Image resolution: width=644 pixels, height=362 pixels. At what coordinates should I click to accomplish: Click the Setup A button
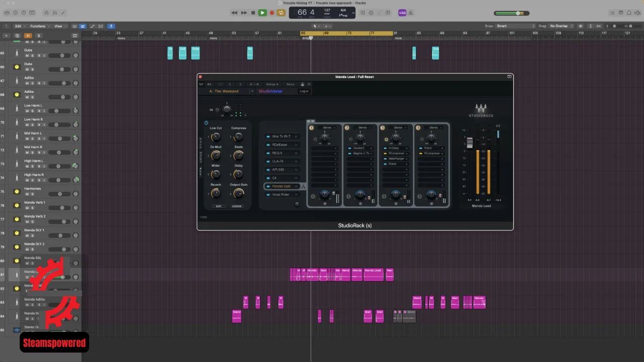[272, 84]
